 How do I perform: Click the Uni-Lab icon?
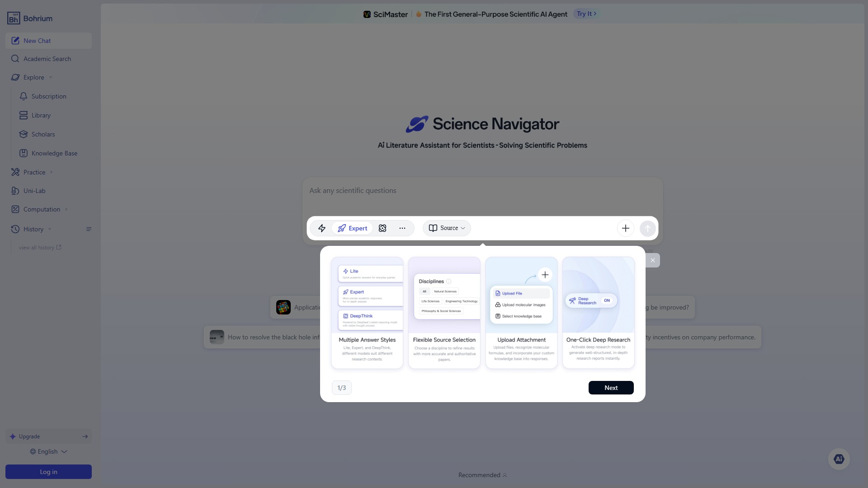pyautogui.click(x=15, y=191)
